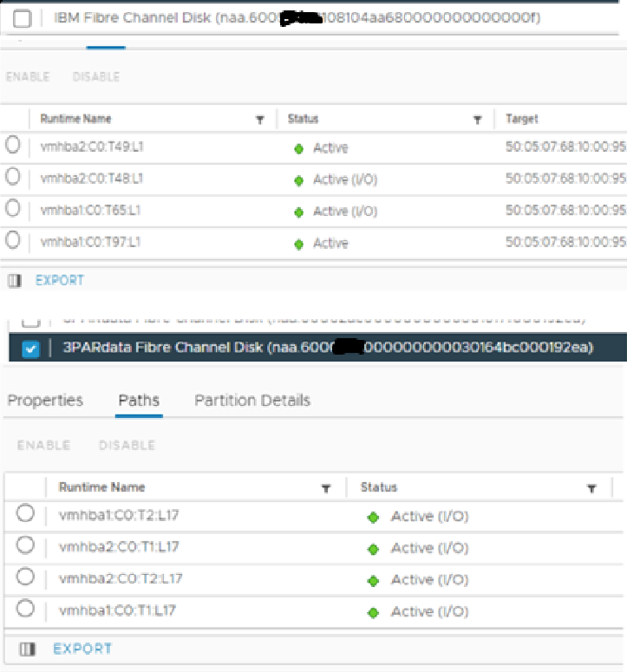
Task: Click filter icon on upper Status column
Action: 477,120
